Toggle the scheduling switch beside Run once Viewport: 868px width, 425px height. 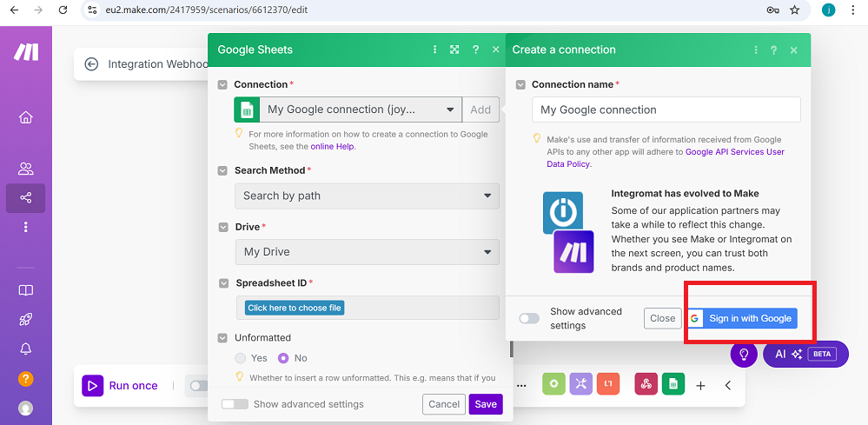tap(198, 386)
